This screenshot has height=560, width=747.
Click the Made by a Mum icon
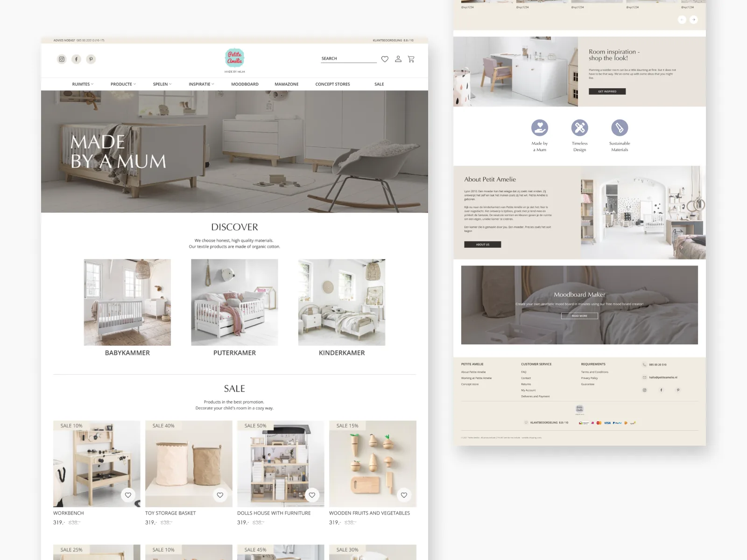[x=540, y=127]
